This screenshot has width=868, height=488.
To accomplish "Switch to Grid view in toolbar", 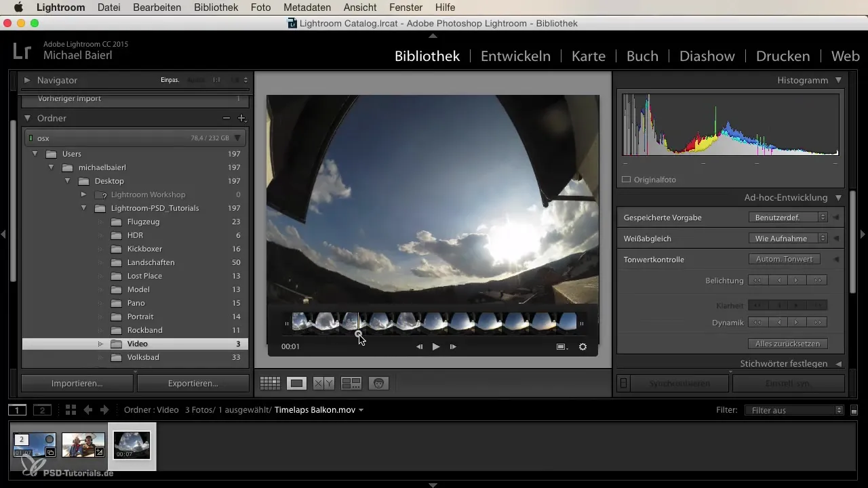I will [270, 384].
